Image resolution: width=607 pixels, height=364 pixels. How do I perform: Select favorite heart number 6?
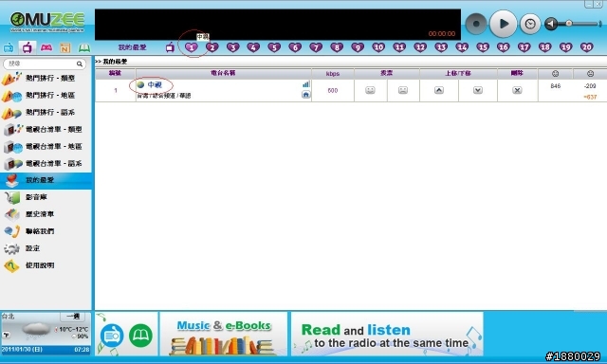[x=295, y=47]
